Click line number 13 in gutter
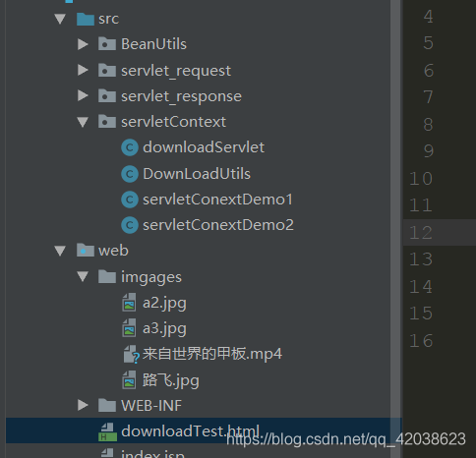 tap(421, 259)
